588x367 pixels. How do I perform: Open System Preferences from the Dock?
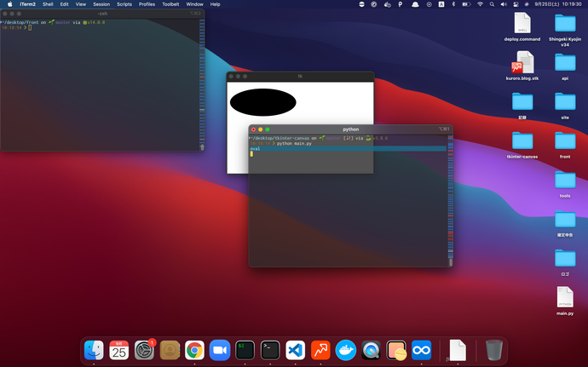(144, 350)
